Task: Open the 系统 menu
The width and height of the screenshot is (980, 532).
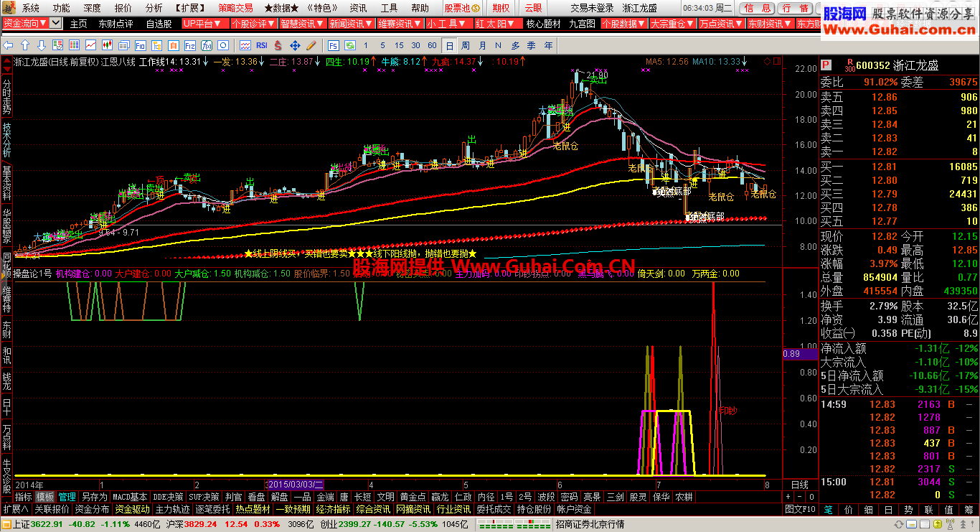Action: [x=31, y=8]
